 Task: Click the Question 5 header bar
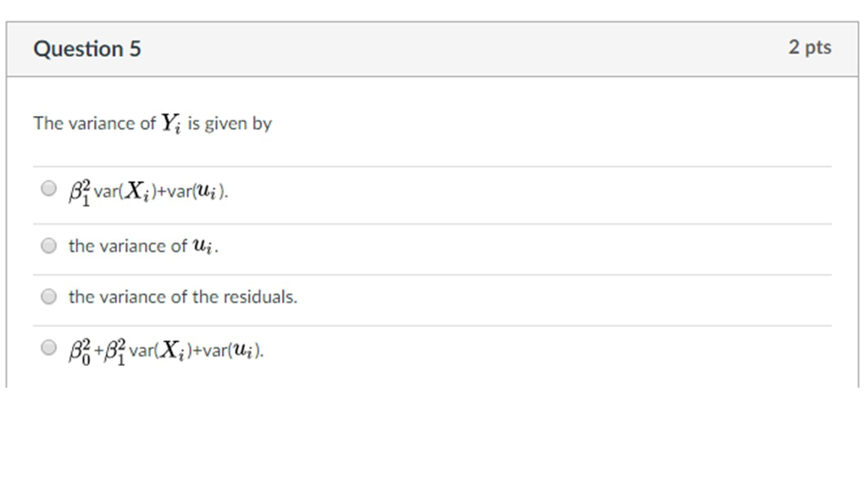point(424,48)
